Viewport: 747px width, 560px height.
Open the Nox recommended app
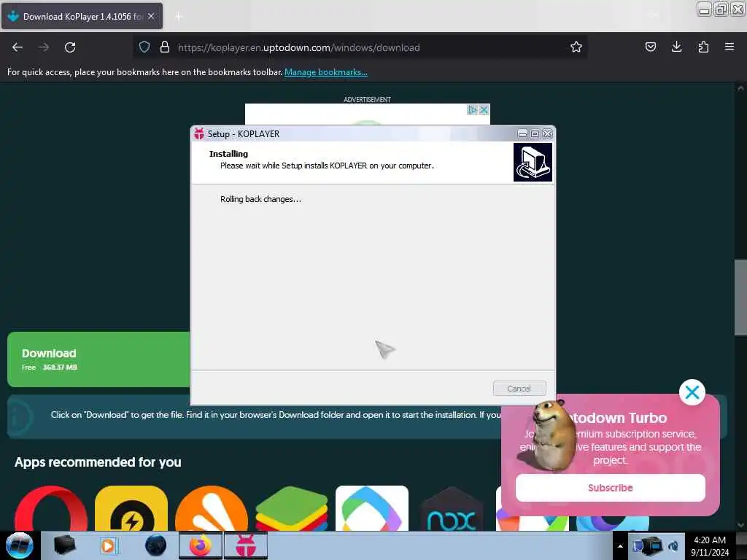click(452, 508)
